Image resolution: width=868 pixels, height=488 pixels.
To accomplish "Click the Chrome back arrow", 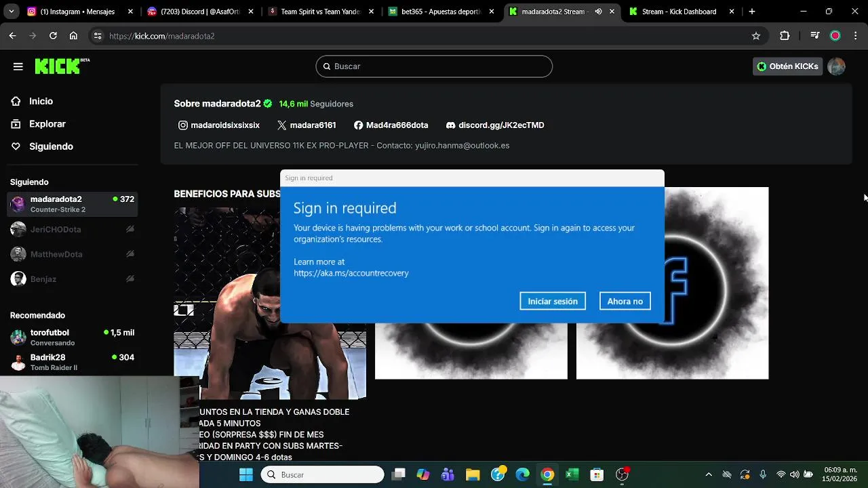I will click(12, 36).
